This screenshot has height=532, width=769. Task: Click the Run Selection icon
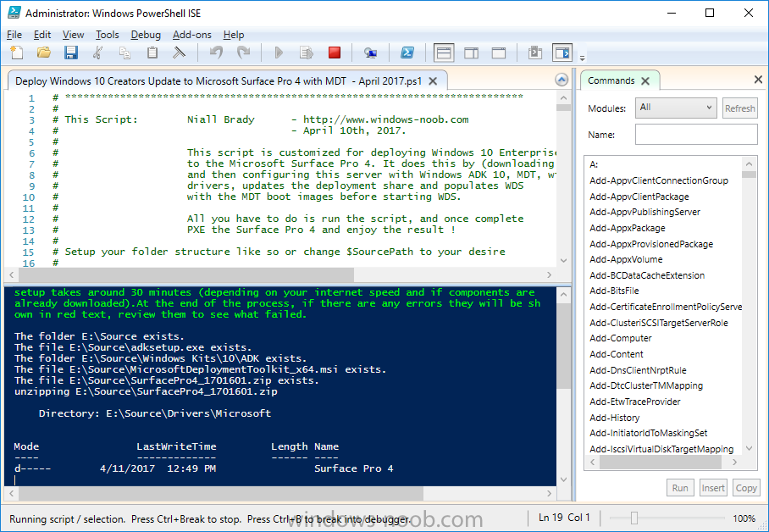(307, 53)
